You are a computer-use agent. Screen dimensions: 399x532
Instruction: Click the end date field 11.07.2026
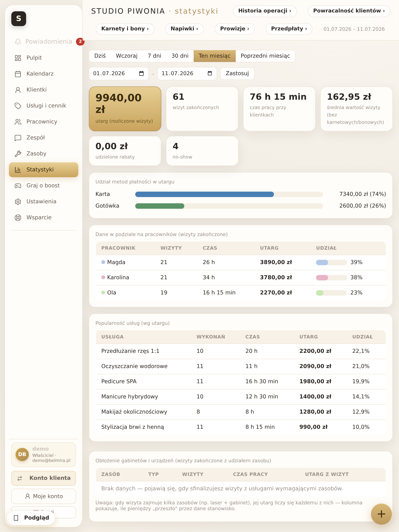(187, 73)
